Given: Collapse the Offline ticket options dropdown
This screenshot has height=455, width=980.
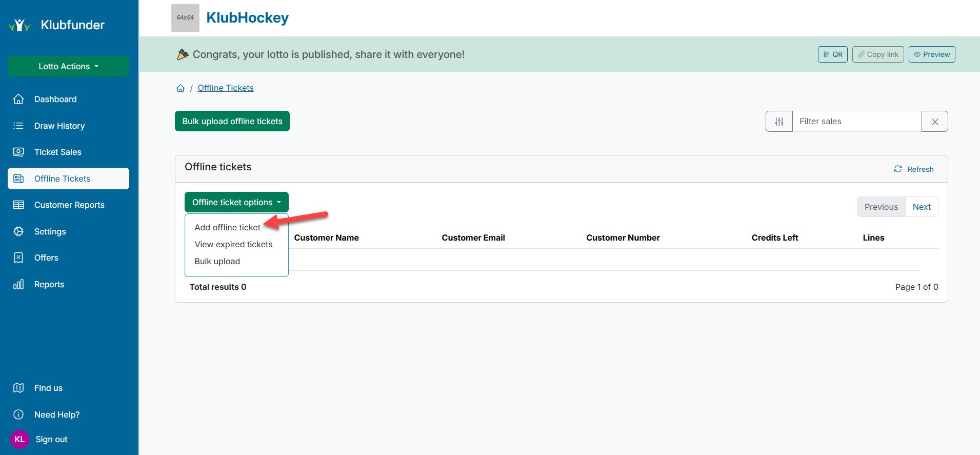Looking at the screenshot, I should click(x=236, y=202).
